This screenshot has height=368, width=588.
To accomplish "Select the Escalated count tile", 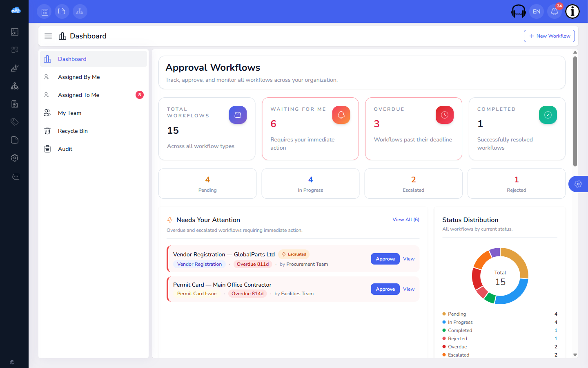I will click(414, 184).
